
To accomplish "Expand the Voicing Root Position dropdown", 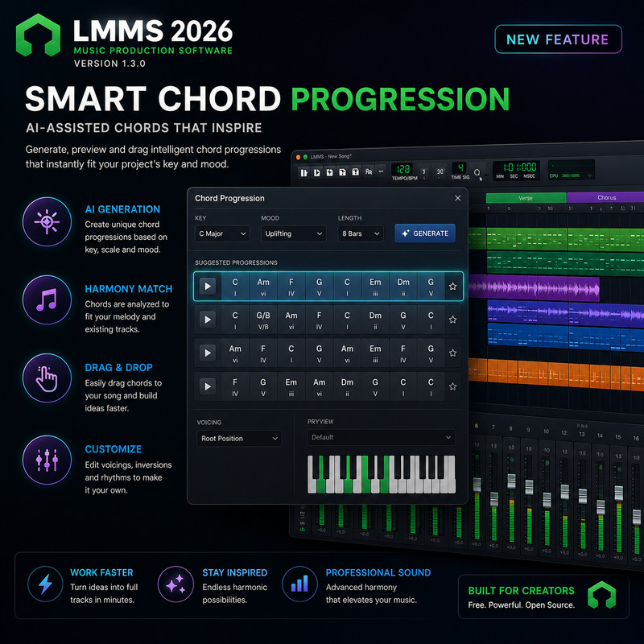I will (239, 438).
